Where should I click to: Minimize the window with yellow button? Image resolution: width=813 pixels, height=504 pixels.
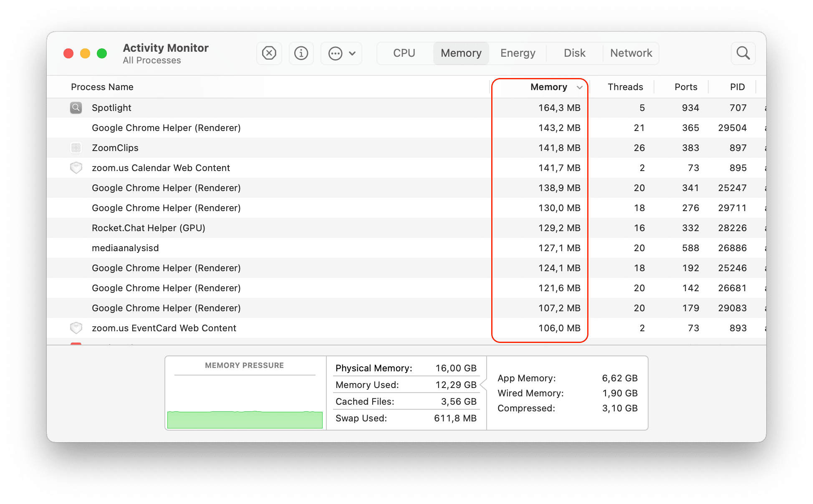tap(85, 53)
